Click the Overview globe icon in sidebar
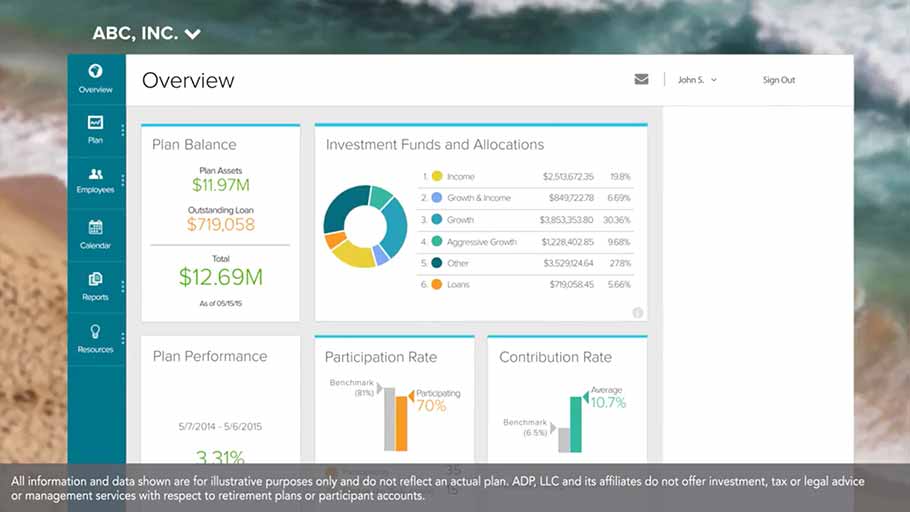The height and width of the screenshot is (512, 910). 96,72
